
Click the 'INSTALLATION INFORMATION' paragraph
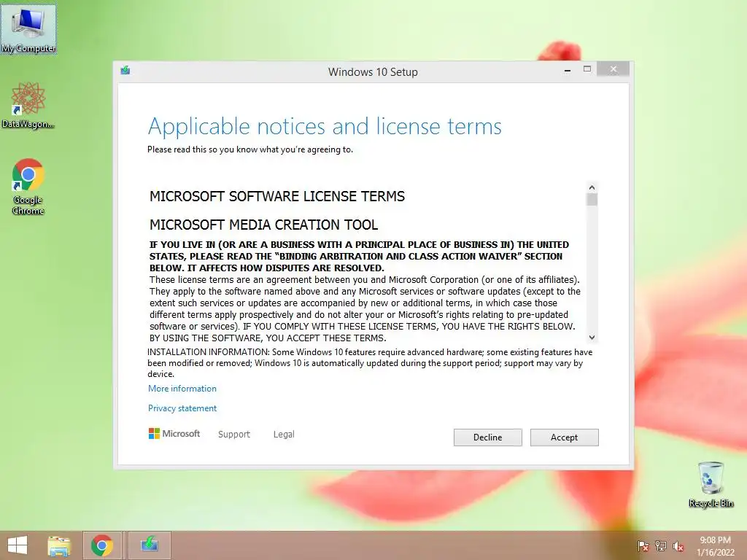click(370, 363)
